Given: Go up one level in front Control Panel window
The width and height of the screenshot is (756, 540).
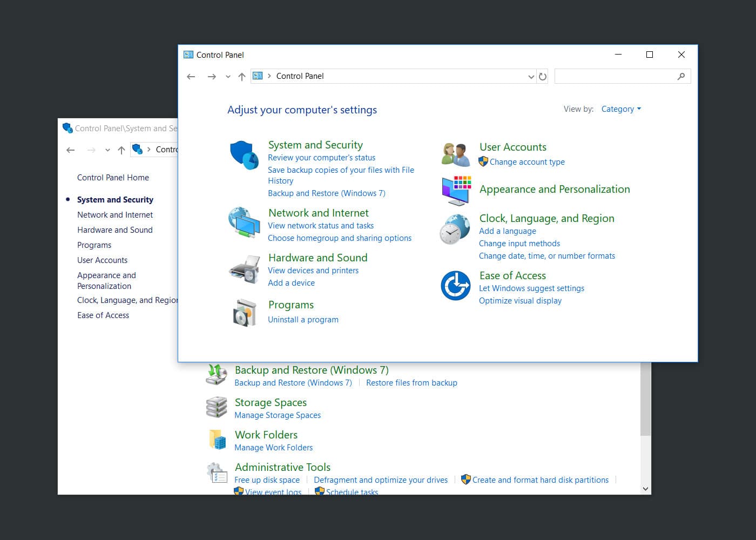Looking at the screenshot, I should pyautogui.click(x=242, y=77).
